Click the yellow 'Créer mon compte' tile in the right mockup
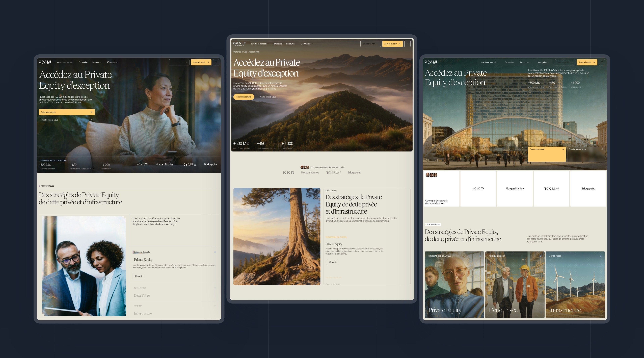The image size is (644, 358). click(547, 154)
